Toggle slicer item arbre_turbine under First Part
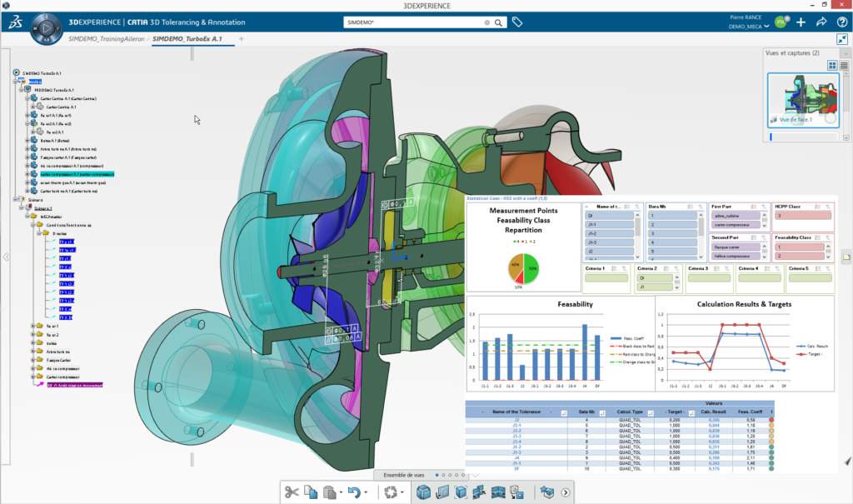This screenshot has height=504, width=853. [x=736, y=216]
